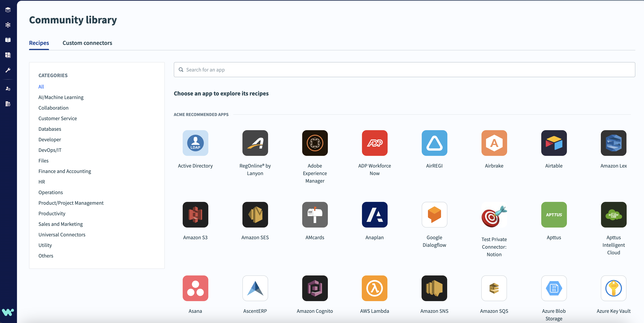Choose the Anaplan app icon
Image resolution: width=644 pixels, height=323 pixels.
[374, 215]
